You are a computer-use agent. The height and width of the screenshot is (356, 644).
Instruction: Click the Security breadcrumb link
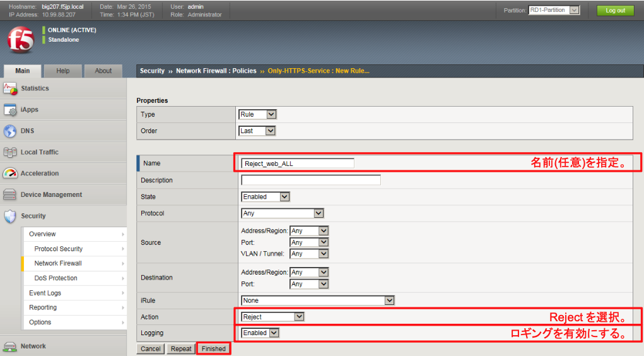pyautogui.click(x=152, y=71)
